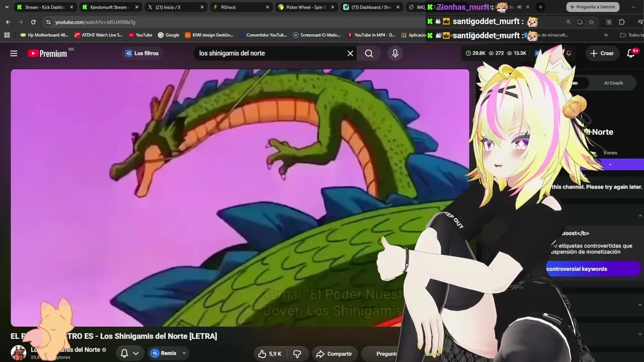Screen dimensions: 644x362
Task: Open the Convertidor YouTube bookmark
Action: tap(263, 35)
